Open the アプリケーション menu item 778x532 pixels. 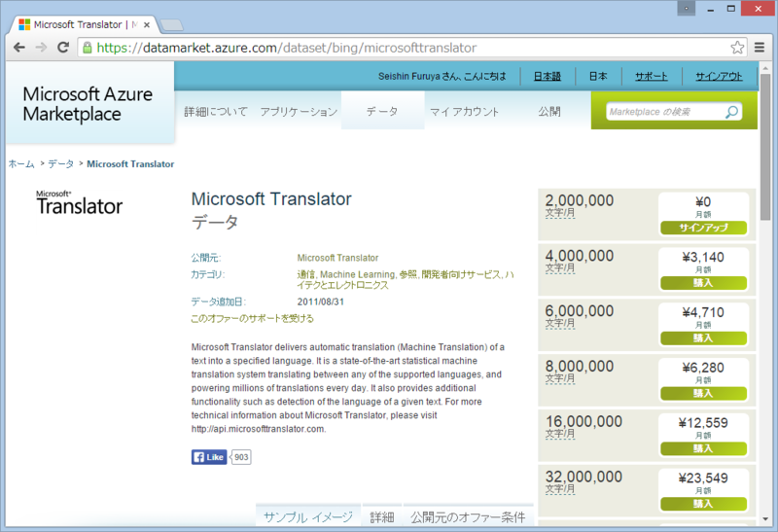point(299,112)
